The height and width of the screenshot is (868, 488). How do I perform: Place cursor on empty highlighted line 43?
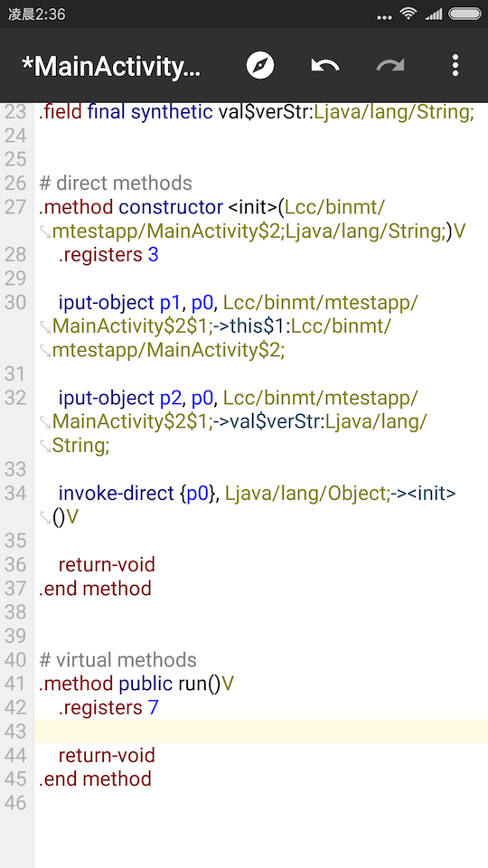[x=261, y=731]
